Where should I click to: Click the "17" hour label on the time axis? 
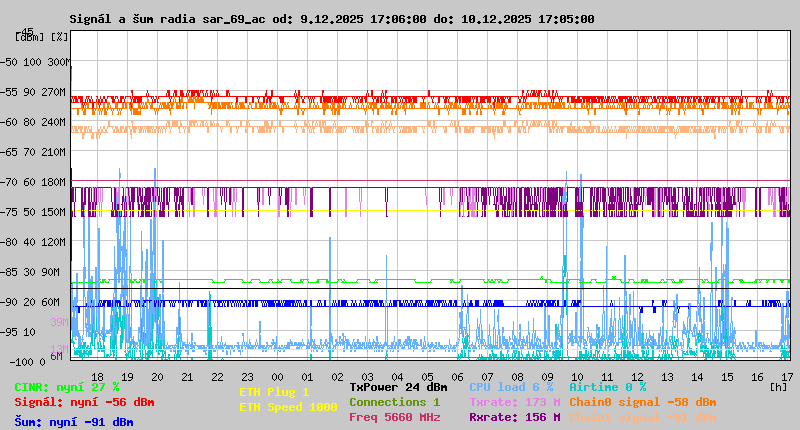(x=787, y=377)
